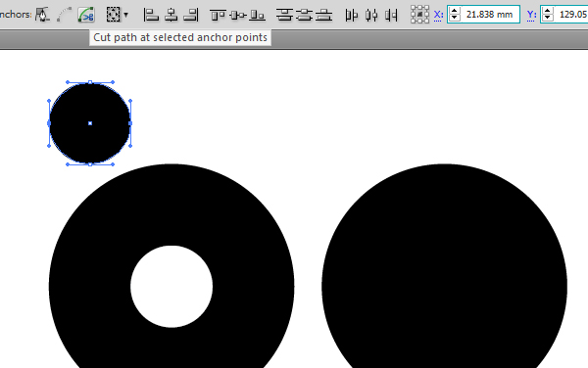Click the Connect selected end points icon
Image resolution: width=588 pixels, height=368 pixels.
pyautogui.click(x=64, y=15)
